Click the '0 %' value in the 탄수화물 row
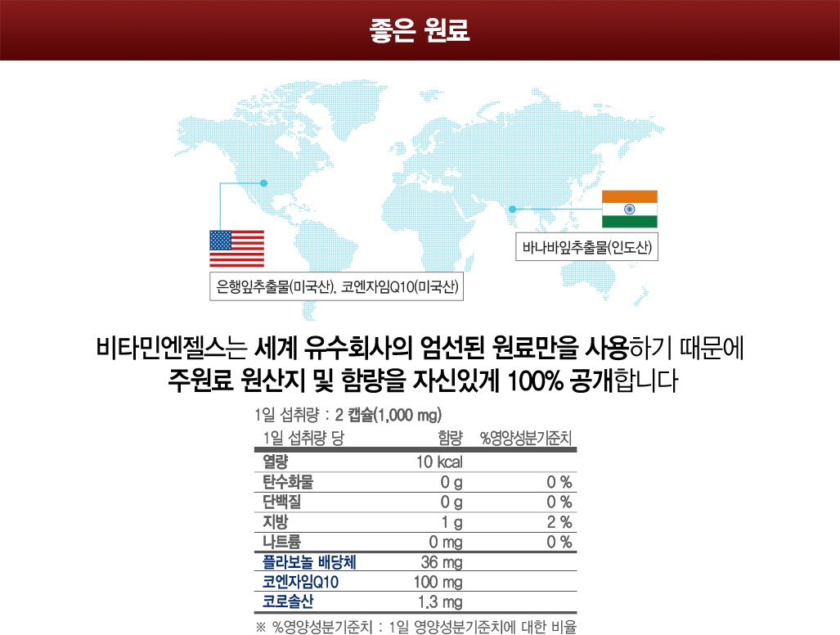The width and height of the screenshot is (840, 635). pyautogui.click(x=559, y=482)
